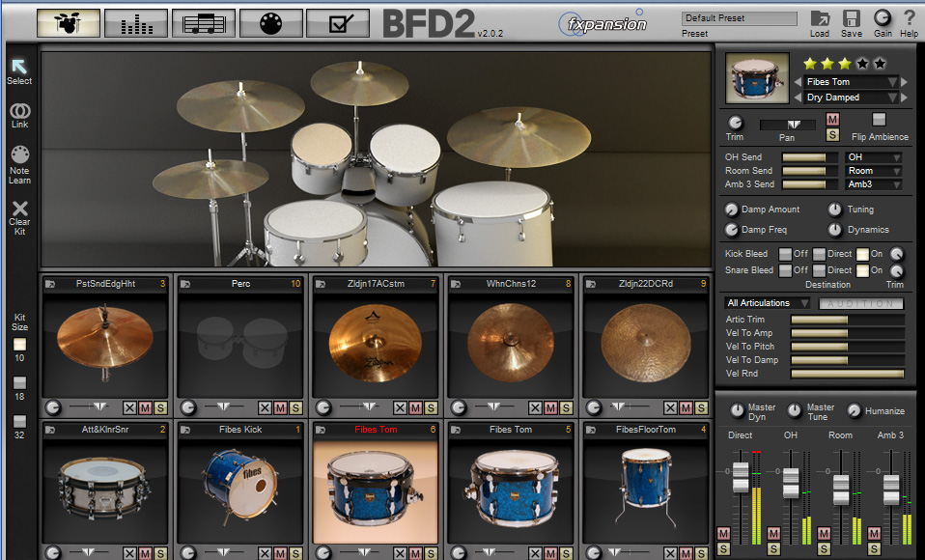Image resolution: width=925 pixels, height=560 pixels.
Task: Set Kick Bleed to Direct
Action: click(819, 254)
